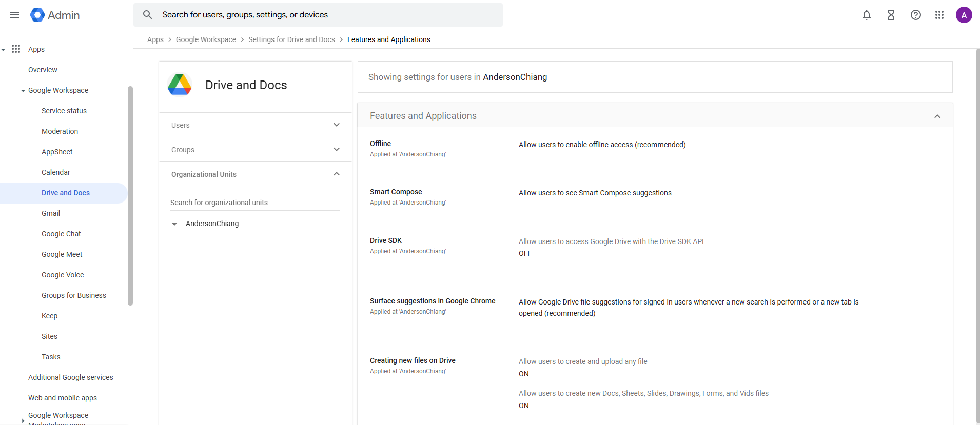This screenshot has width=980, height=425.
Task: Open Calendar settings
Action: click(56, 172)
